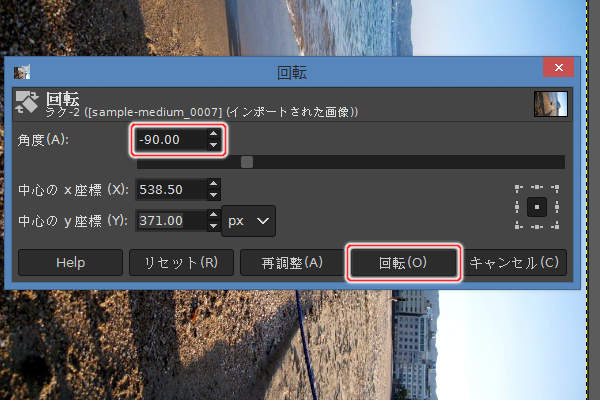
Task: Select bottom-center pivot point in grid
Action: pos(537,227)
